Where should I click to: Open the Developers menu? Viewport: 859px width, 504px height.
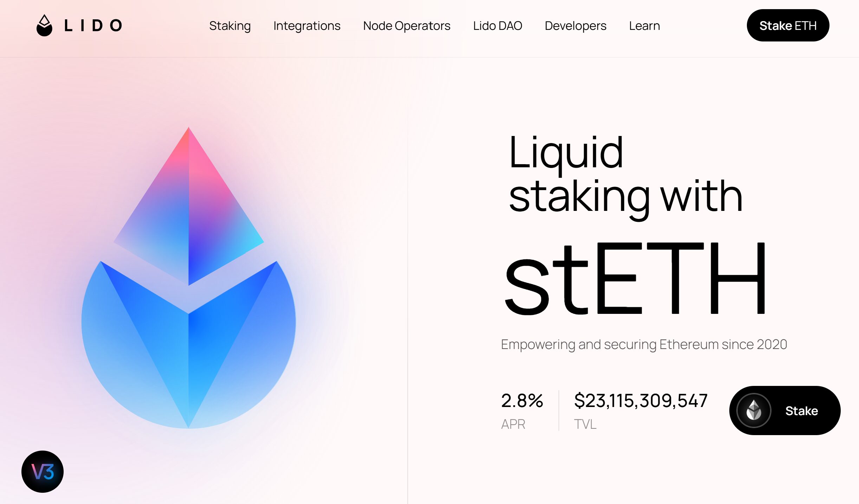575,26
